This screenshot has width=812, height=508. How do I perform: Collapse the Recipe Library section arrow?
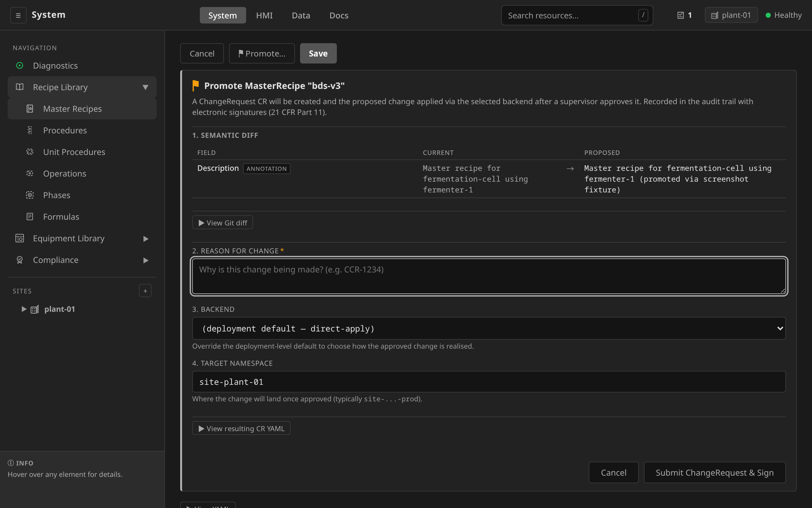(145, 87)
